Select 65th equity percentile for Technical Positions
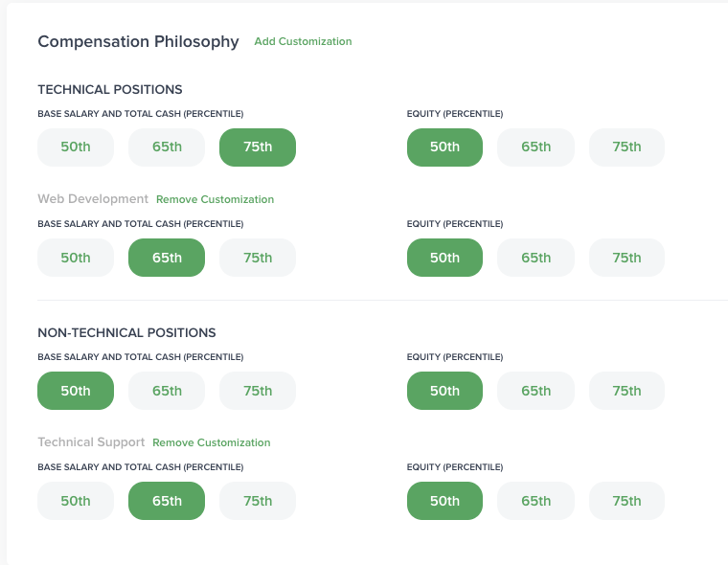The width and height of the screenshot is (728, 565). pyautogui.click(x=536, y=147)
